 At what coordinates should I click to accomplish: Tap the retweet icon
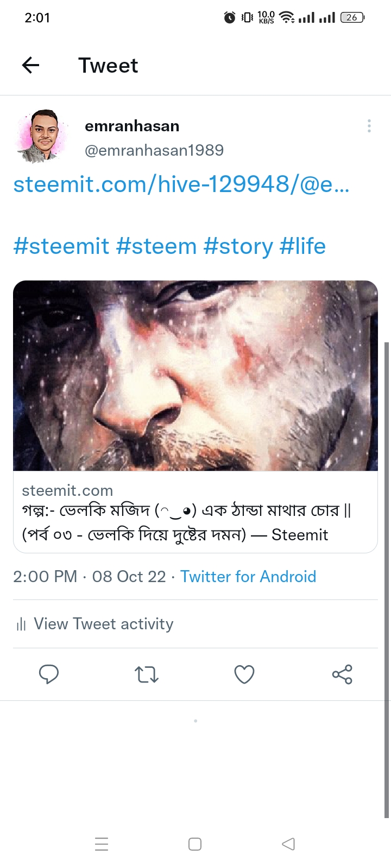(147, 674)
